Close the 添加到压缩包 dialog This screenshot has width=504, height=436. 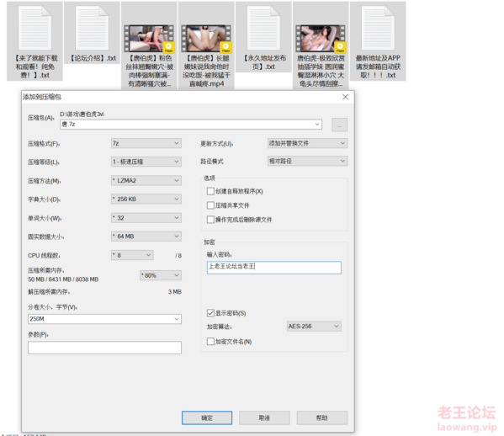point(345,97)
